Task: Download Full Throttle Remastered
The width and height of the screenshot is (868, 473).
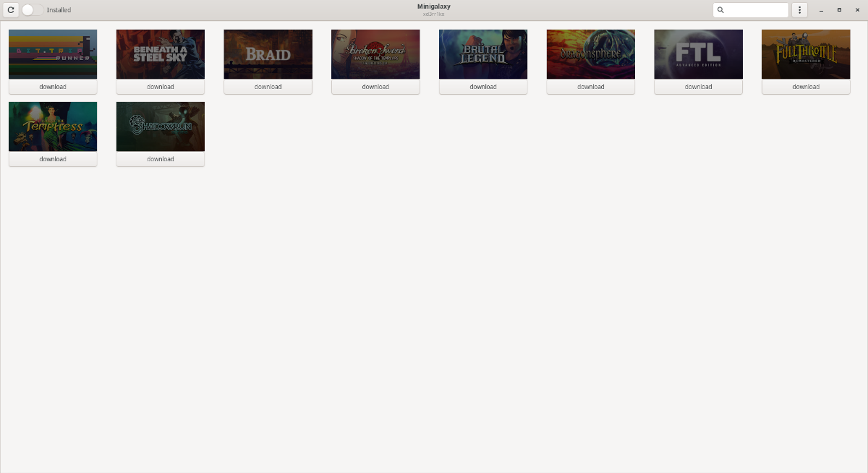Action: (x=805, y=86)
